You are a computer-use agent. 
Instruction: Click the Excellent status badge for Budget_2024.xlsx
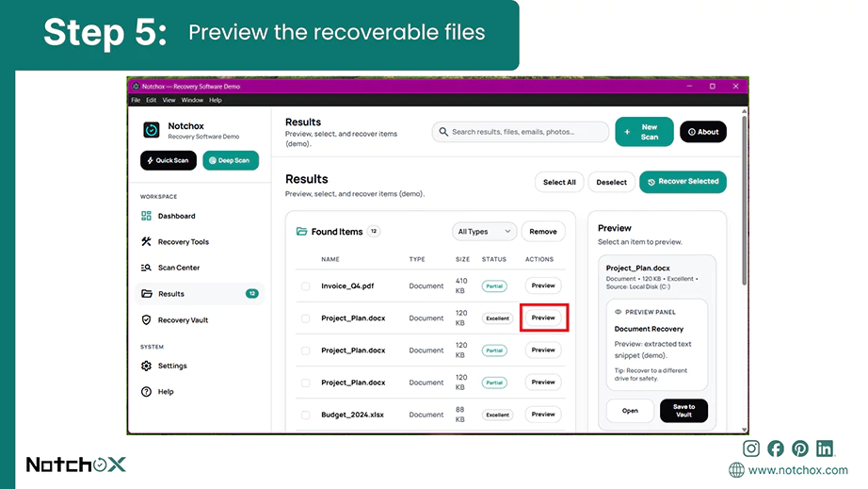pyautogui.click(x=498, y=415)
